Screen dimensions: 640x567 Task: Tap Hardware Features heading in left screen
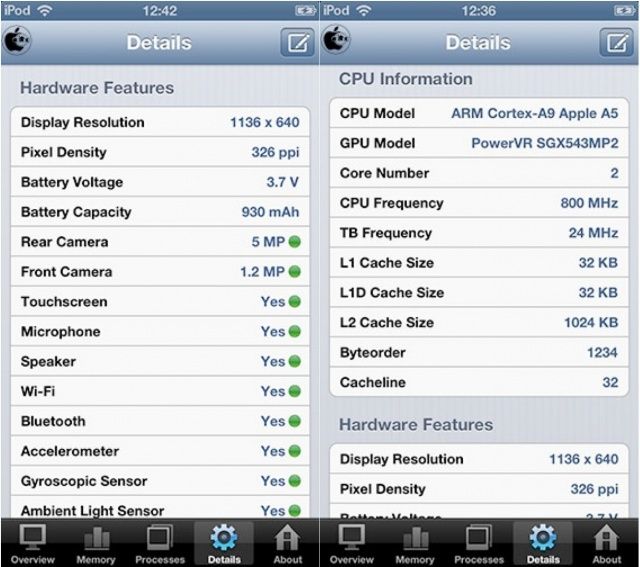point(97,88)
